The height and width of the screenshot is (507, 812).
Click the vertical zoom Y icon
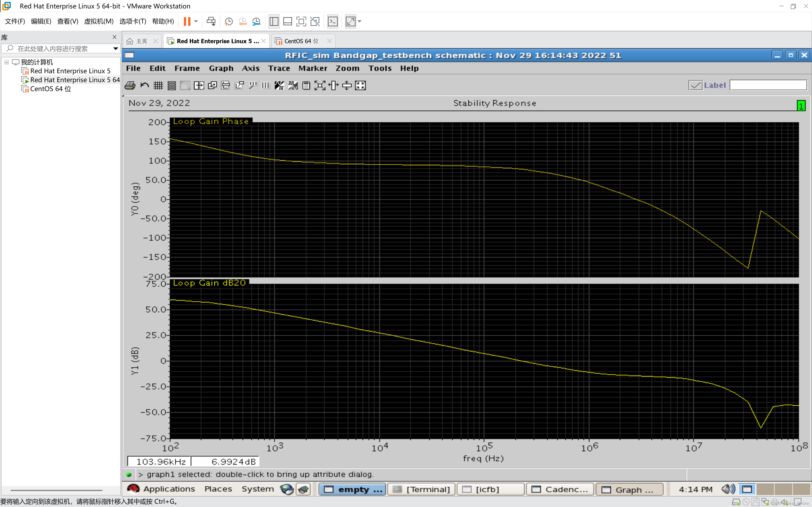[x=347, y=85]
